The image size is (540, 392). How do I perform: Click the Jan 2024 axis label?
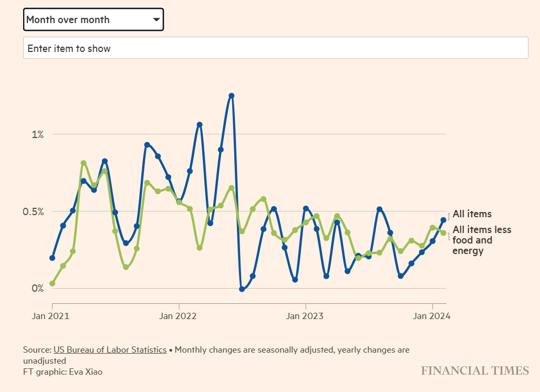point(432,316)
